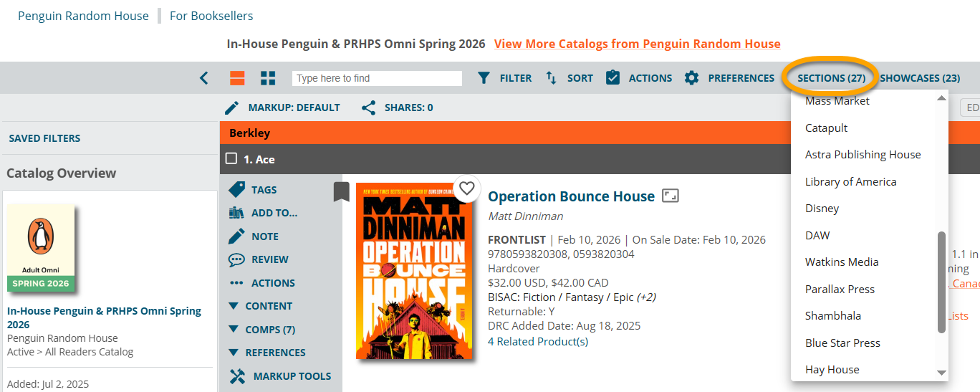The height and width of the screenshot is (392, 980).
Task: Click the sections list scroll-down arrow
Action: point(942,373)
